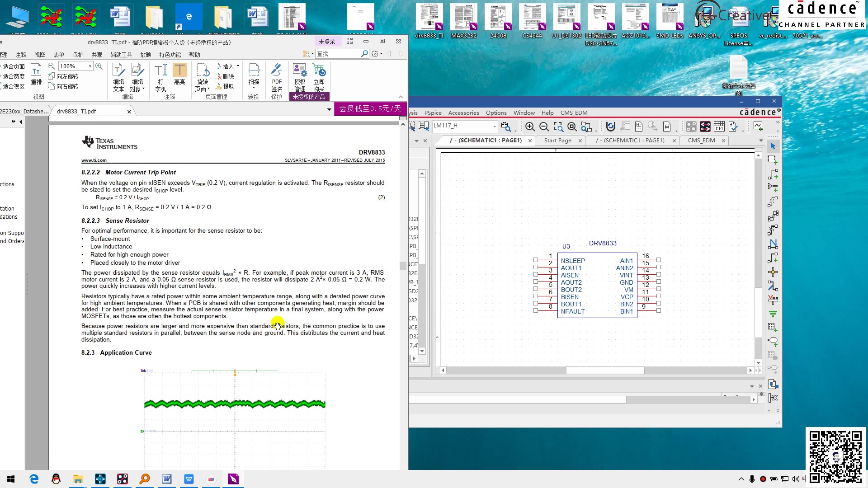Click the Zoom In magnifier in Cadence toolbar
Screen dimensions: 868x488
pos(530,127)
